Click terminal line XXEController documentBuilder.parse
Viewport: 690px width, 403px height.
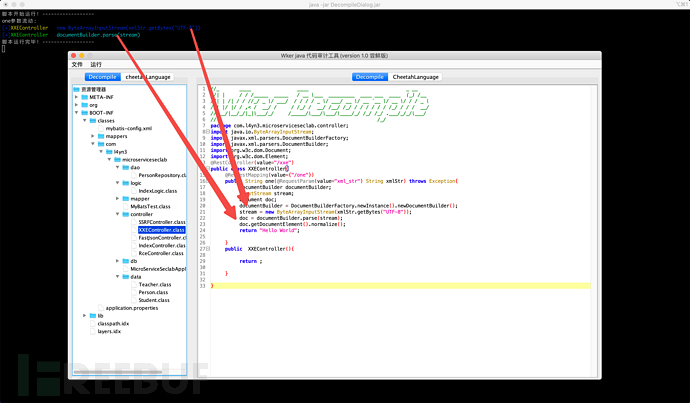tap(71, 35)
